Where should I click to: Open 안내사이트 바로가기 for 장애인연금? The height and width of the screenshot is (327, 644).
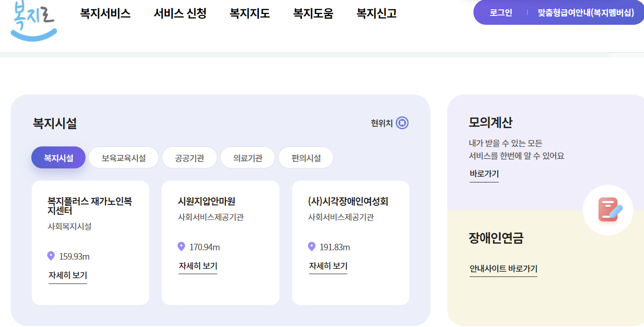(503, 269)
